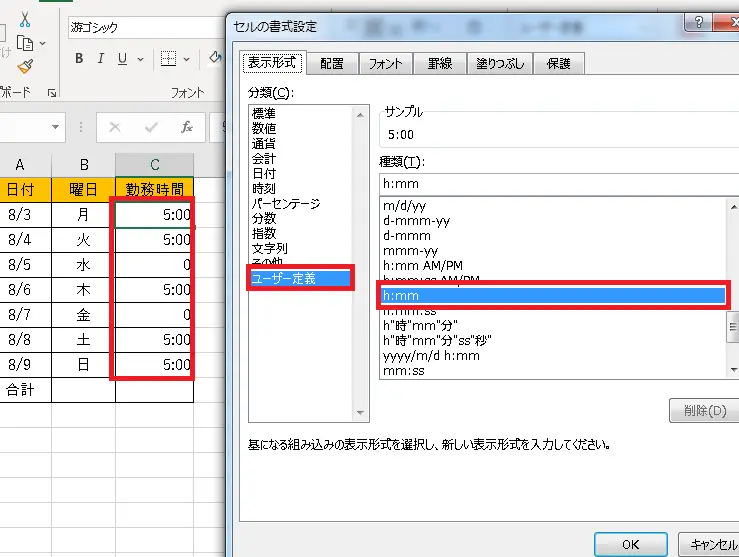
Task: Switch to the 塗りつぶし tab
Action: 498,63
